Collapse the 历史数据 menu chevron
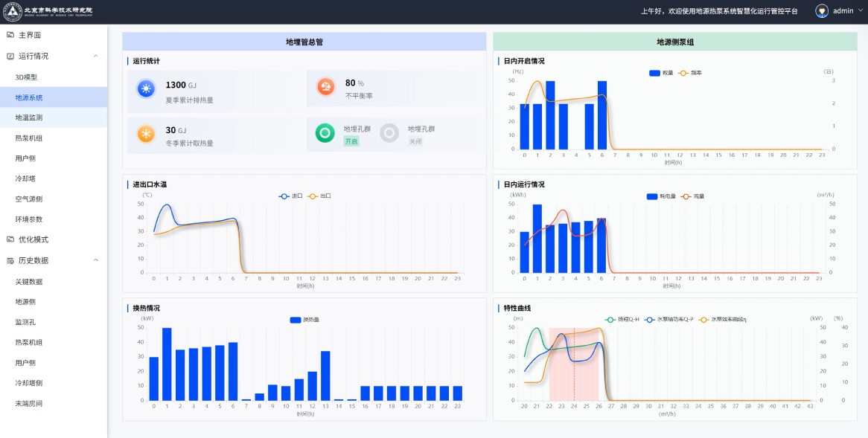 point(95,260)
